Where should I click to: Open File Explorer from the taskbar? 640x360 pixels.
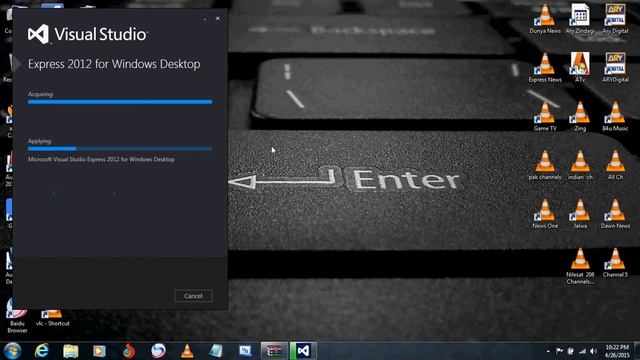pyautogui.click(x=71, y=351)
